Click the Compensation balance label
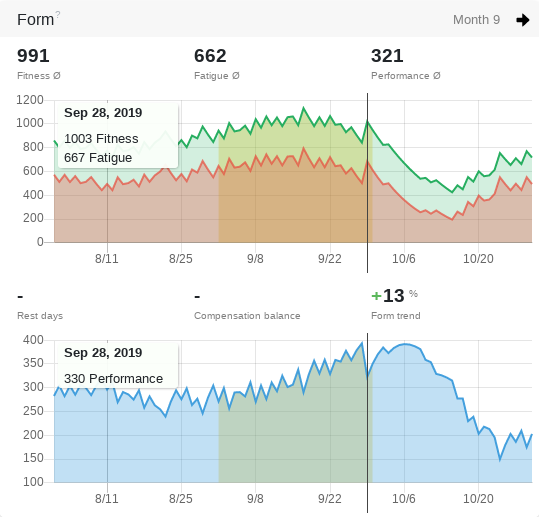Viewport: 539px width, 517px height. [247, 316]
